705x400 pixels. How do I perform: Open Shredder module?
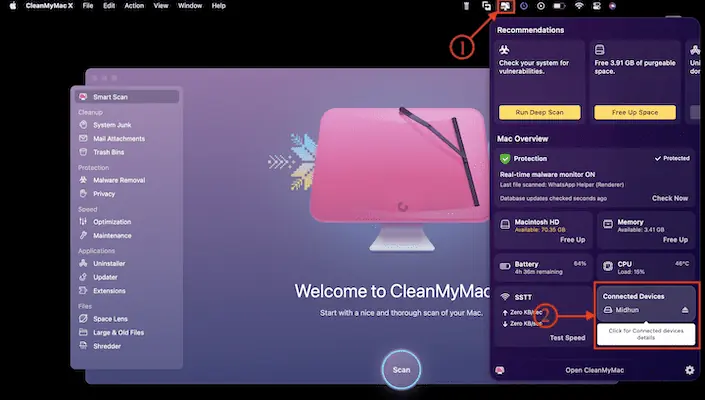pos(107,346)
